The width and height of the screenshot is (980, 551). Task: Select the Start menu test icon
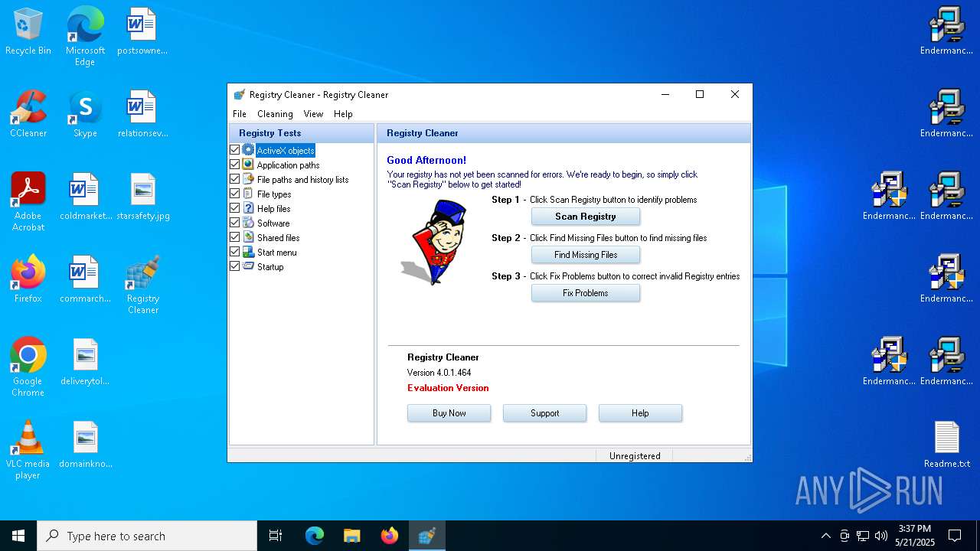pos(248,252)
